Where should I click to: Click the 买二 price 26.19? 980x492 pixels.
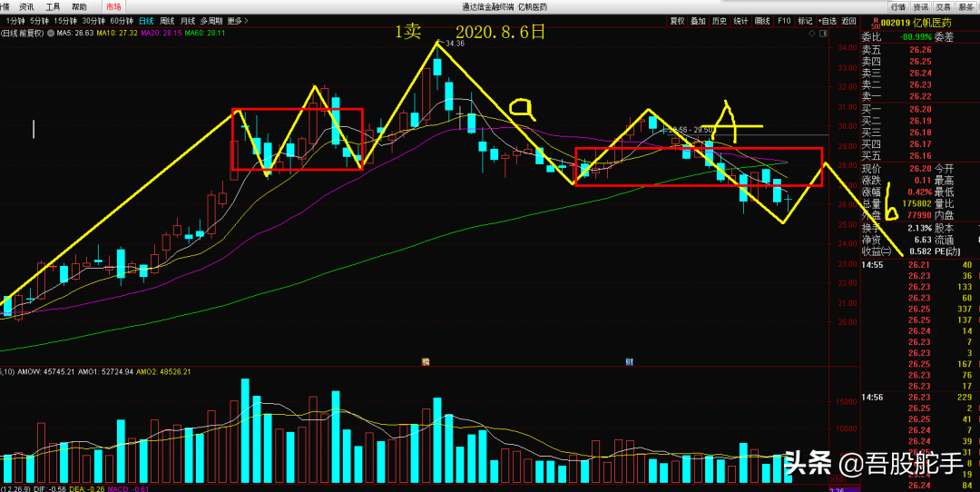click(x=920, y=121)
